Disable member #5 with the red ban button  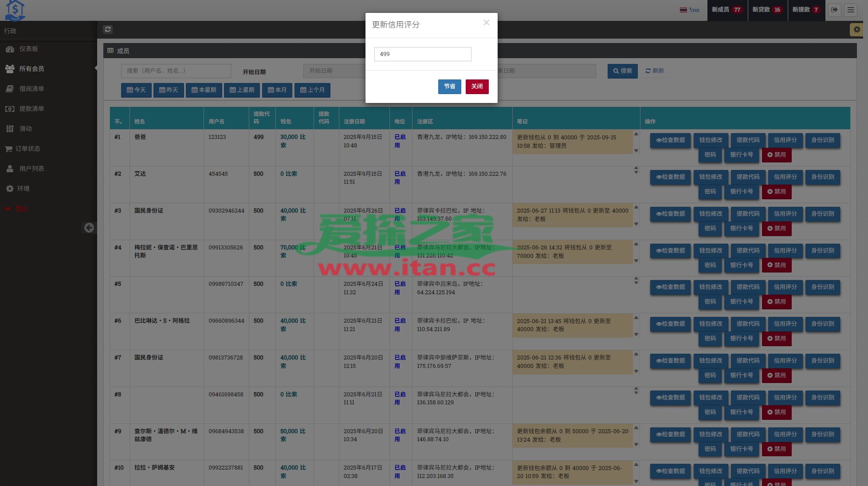[776, 302]
